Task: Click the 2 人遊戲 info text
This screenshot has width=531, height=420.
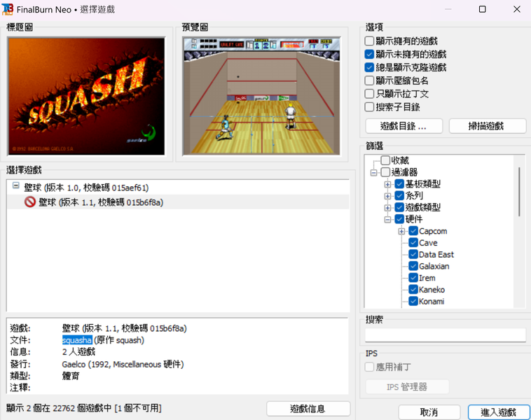Action: (x=78, y=352)
